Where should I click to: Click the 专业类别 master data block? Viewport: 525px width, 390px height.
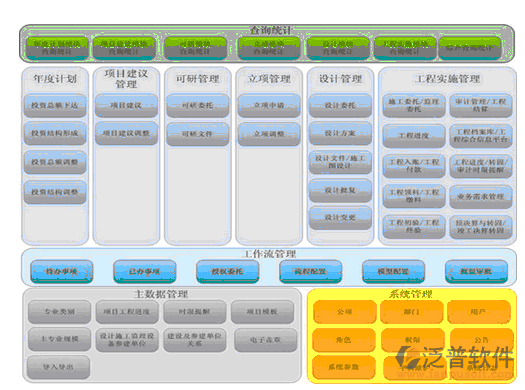[60, 312]
